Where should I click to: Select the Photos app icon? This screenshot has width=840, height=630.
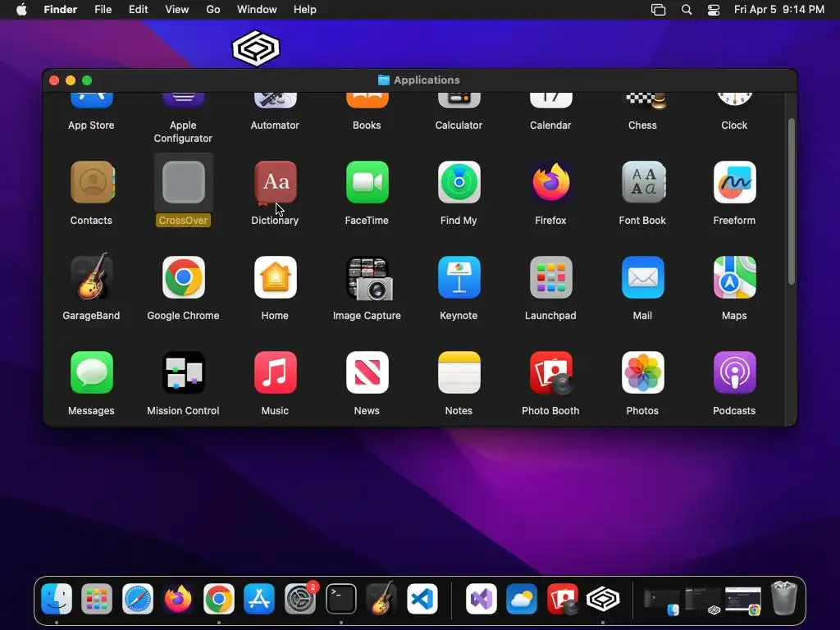pos(643,372)
